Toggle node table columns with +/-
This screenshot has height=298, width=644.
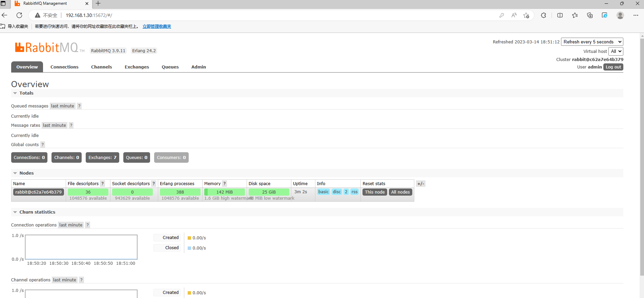420,184
